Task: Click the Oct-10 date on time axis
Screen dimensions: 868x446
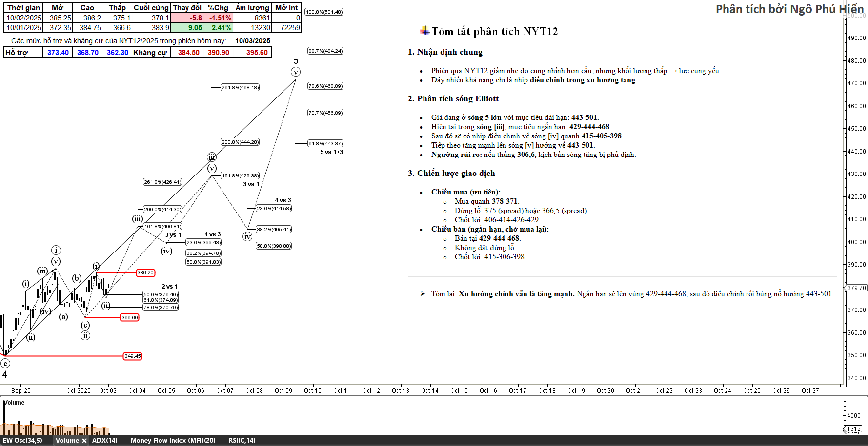Action: point(312,391)
